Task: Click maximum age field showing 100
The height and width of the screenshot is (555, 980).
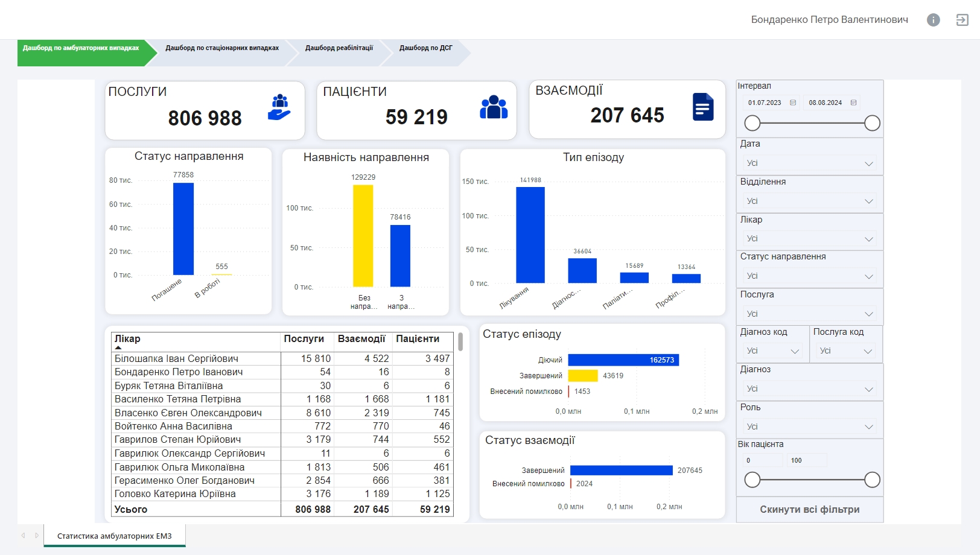Action: [807, 460]
